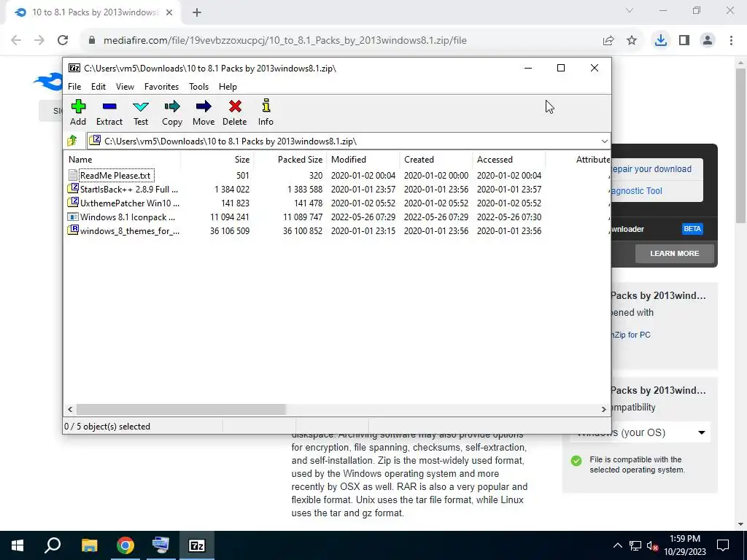Sort files by Name column header
This screenshot has height=560, width=747.
[122, 160]
